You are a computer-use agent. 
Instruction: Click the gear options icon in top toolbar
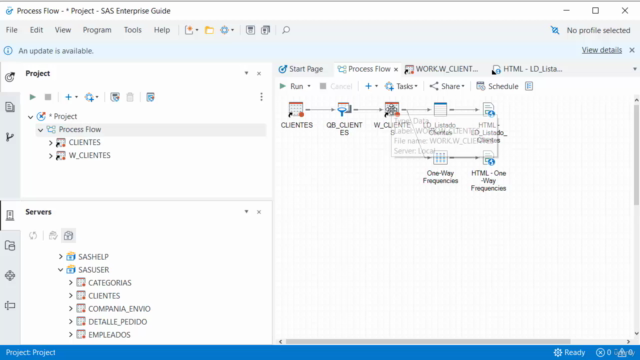click(x=224, y=30)
